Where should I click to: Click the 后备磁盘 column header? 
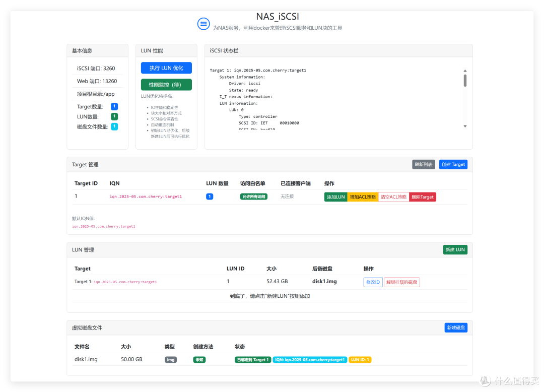pos(322,269)
